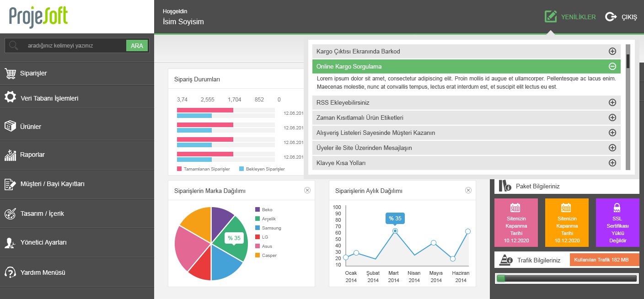Collapse the Online Kargo Sorgulama item
This screenshot has height=299, width=644.
(612, 66)
